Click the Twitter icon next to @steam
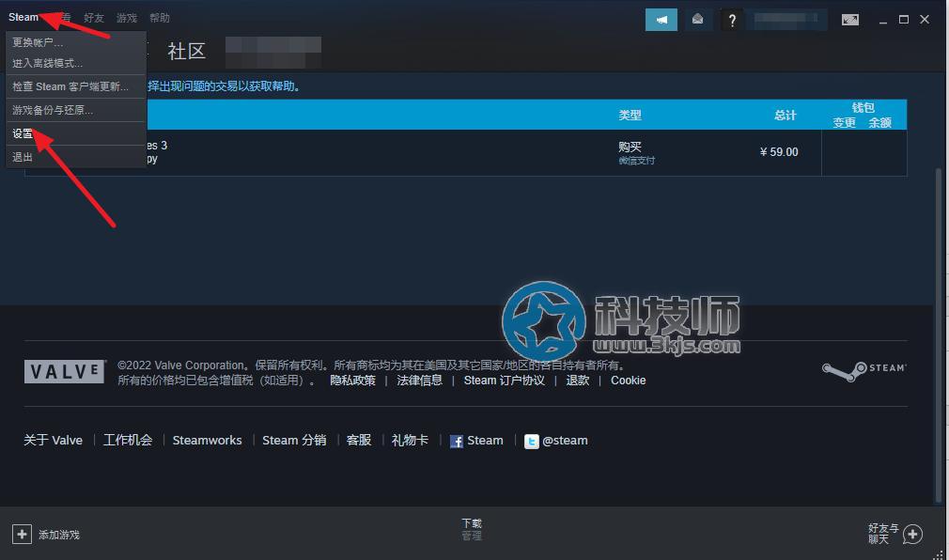This screenshot has height=560, width=949. [x=532, y=442]
